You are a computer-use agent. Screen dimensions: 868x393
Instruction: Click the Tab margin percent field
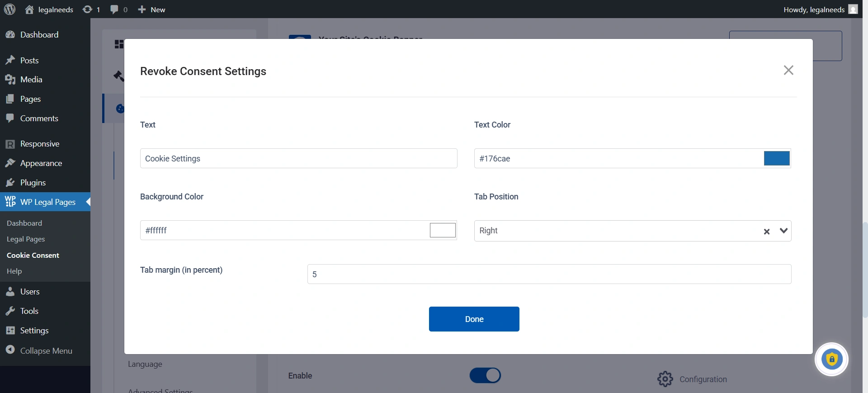point(549,274)
